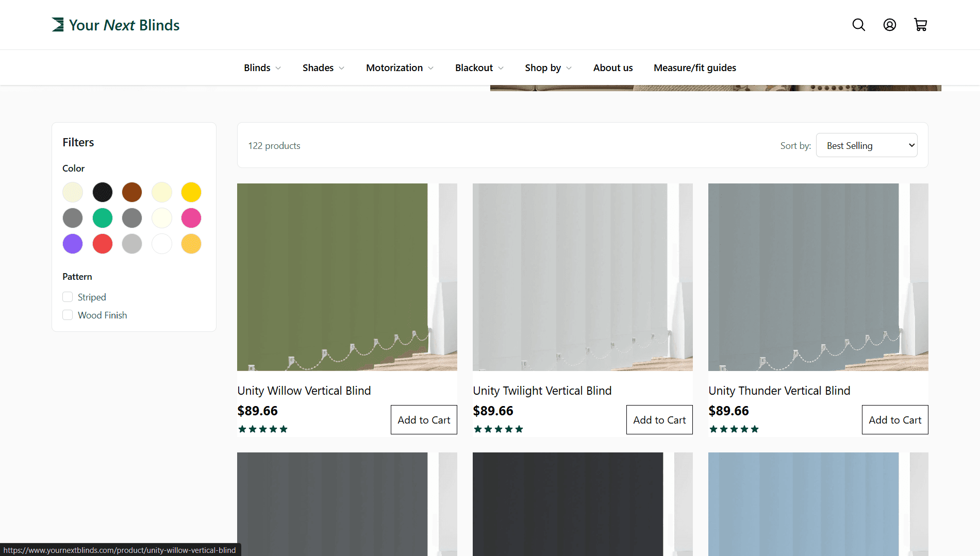Enable the Striped pattern filter
Viewport: 980px width, 556px height.
68,297
